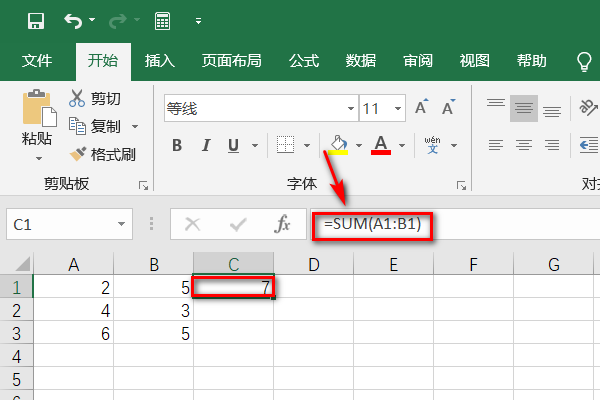Viewport: 600px width, 400px height.
Task: Click cell A2 containing 4
Action: click(x=73, y=310)
